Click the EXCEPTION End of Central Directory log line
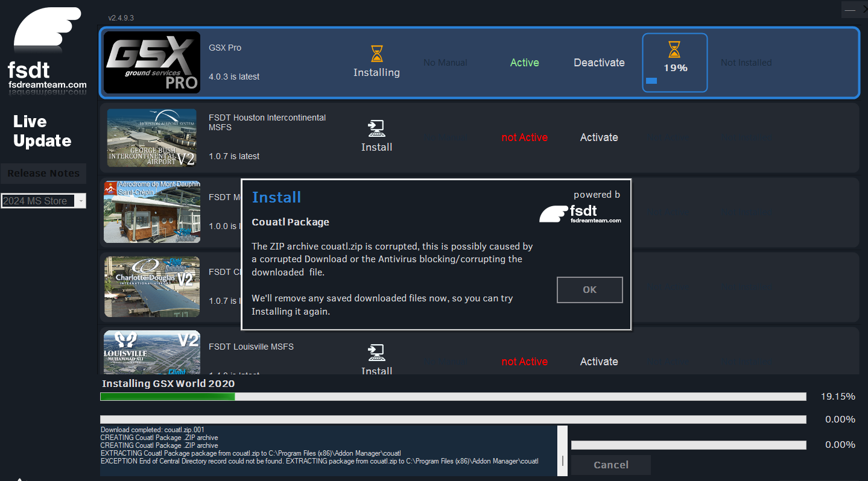The width and height of the screenshot is (868, 481). [x=319, y=461]
